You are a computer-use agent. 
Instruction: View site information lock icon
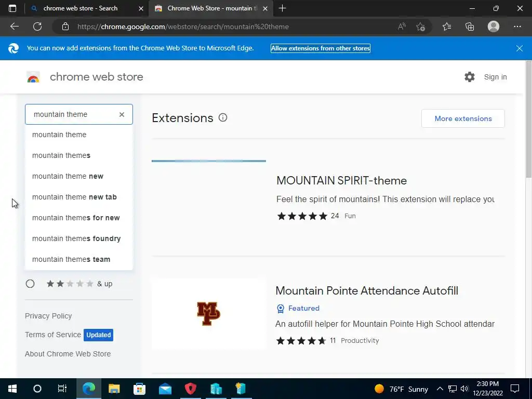(x=65, y=26)
